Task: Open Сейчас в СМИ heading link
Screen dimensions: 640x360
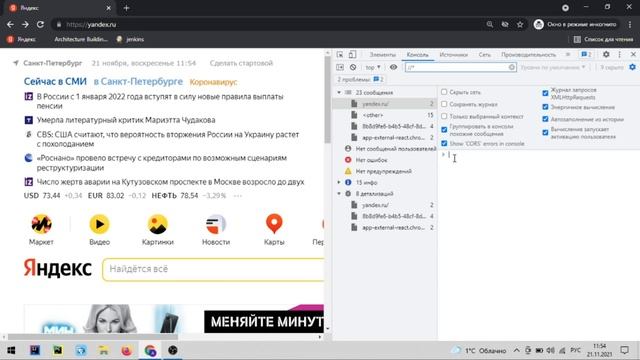Action: tap(55, 82)
